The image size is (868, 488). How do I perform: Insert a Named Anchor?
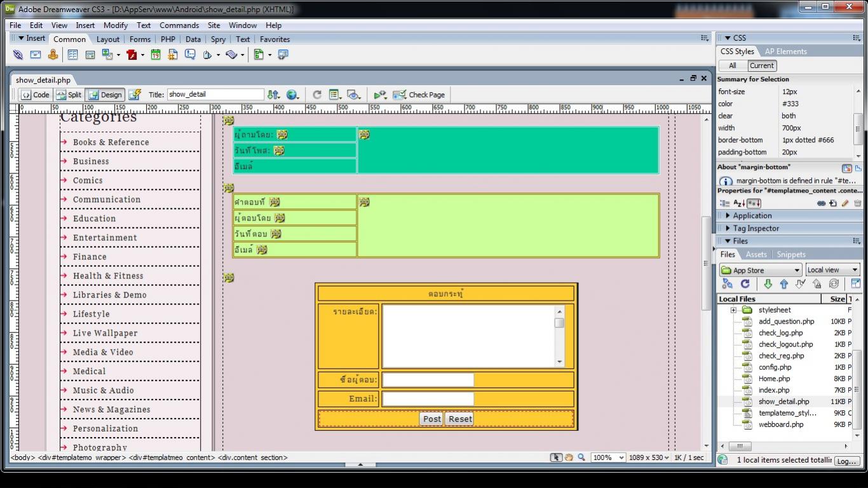pyautogui.click(x=53, y=55)
